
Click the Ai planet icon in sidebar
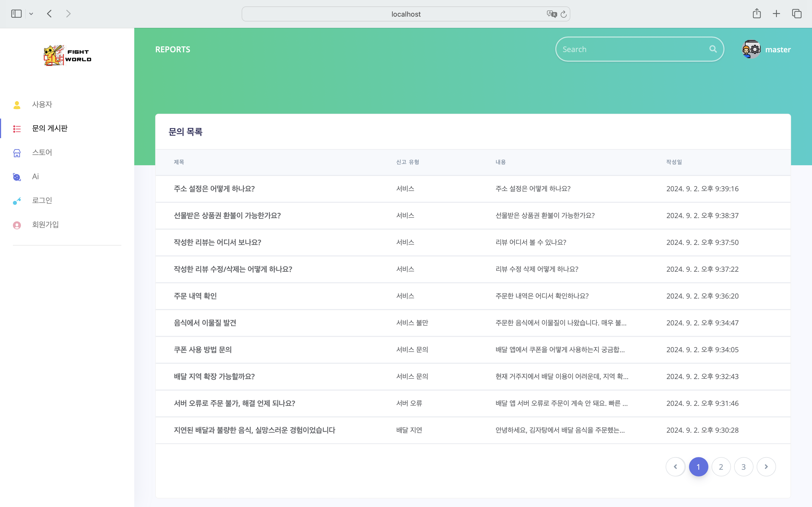click(x=17, y=177)
